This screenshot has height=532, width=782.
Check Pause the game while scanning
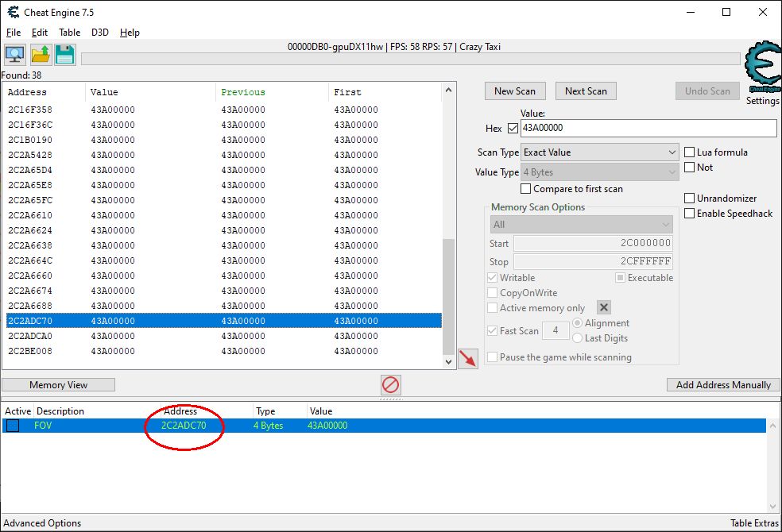[x=492, y=357]
